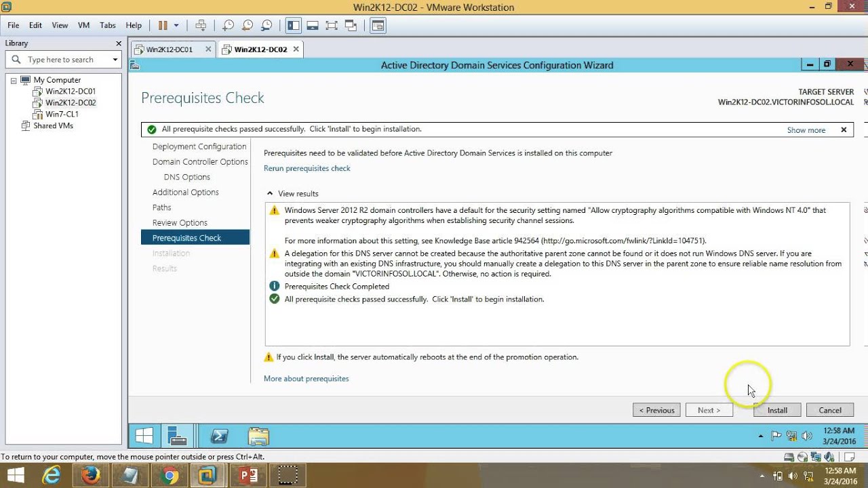Launch PowerShell from guest taskbar
The width and height of the screenshot is (868, 488).
[x=219, y=436]
